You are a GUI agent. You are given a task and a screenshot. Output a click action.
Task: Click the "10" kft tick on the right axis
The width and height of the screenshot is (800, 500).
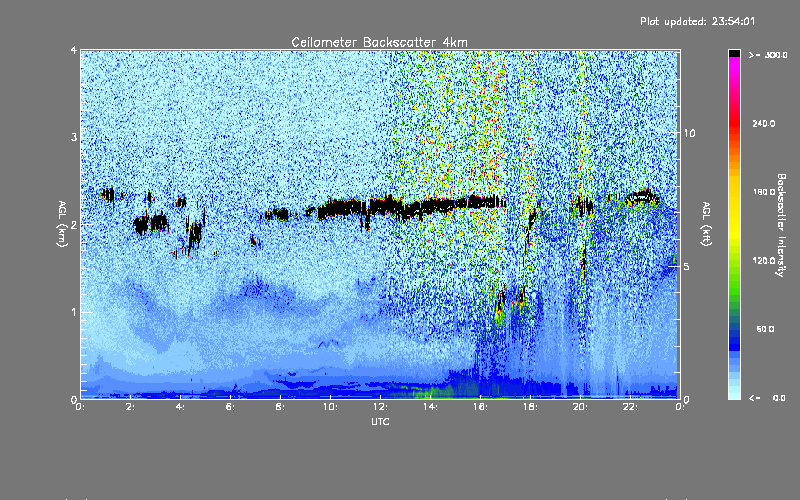(689, 133)
